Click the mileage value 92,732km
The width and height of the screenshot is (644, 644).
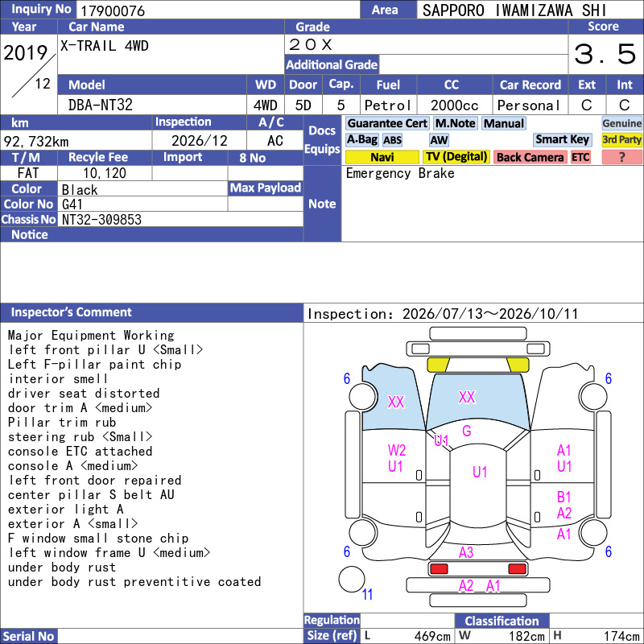click(x=36, y=142)
